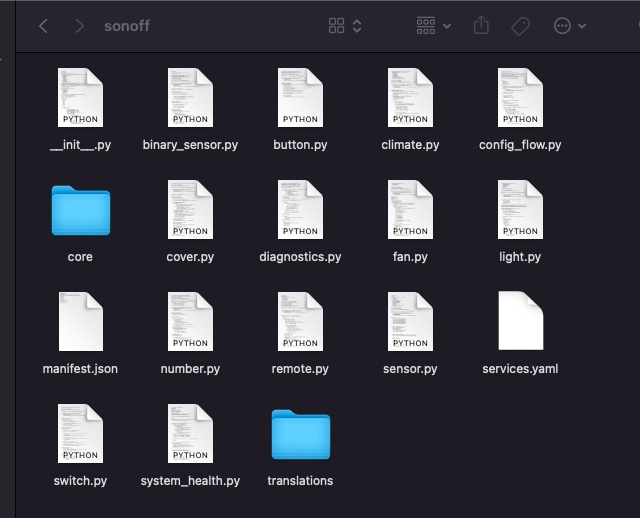
Task: Select the number.py file icon
Action: coord(190,321)
